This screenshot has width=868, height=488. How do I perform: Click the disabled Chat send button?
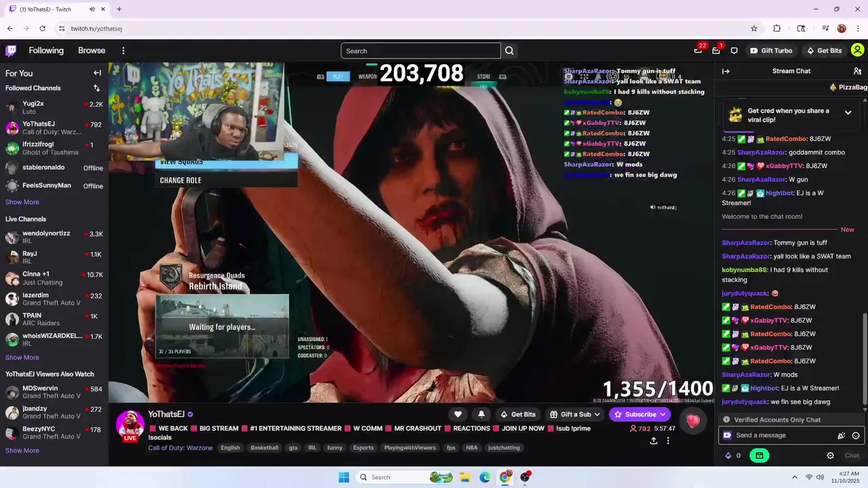pyautogui.click(x=852, y=455)
